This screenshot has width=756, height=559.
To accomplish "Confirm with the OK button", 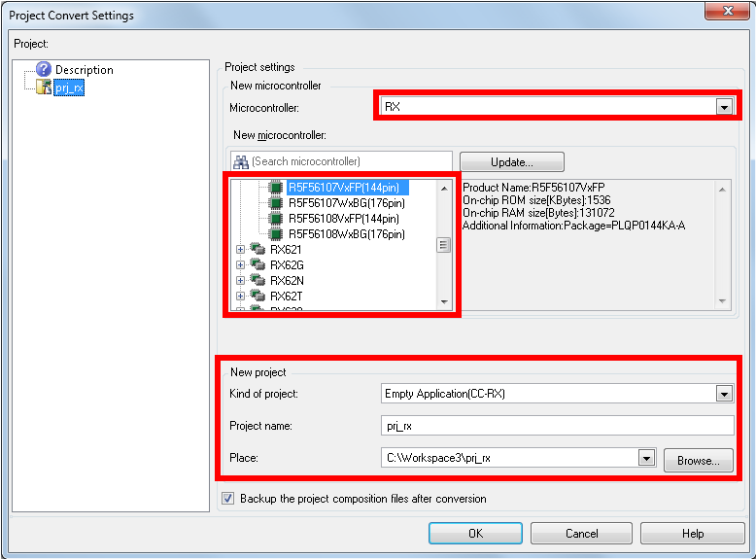I will (x=475, y=534).
